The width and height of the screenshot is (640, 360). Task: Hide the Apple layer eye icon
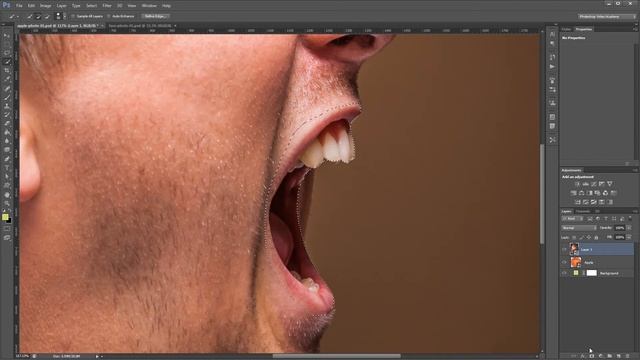[565, 262]
